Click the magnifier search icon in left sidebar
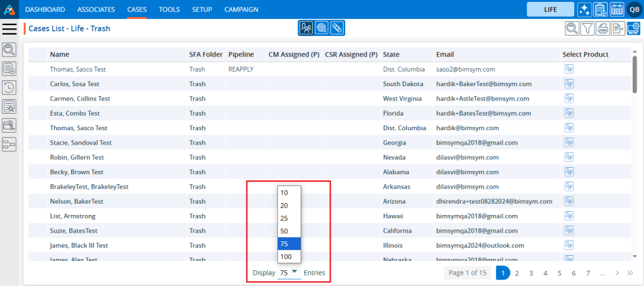This screenshot has height=286, width=644. (x=9, y=50)
